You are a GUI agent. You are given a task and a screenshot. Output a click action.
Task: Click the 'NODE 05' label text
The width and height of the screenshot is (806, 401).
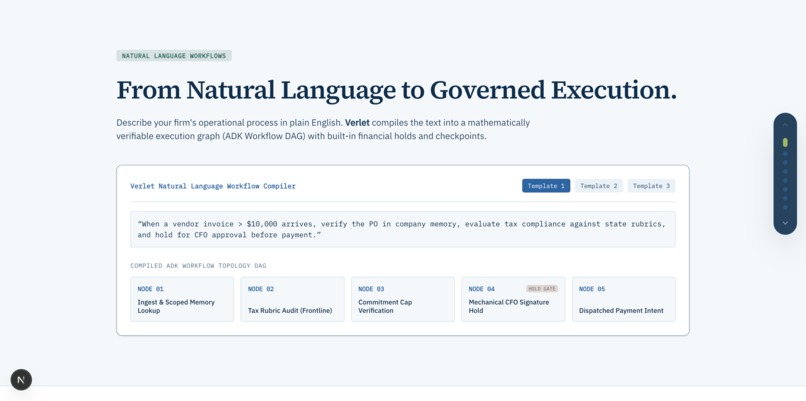pos(592,289)
